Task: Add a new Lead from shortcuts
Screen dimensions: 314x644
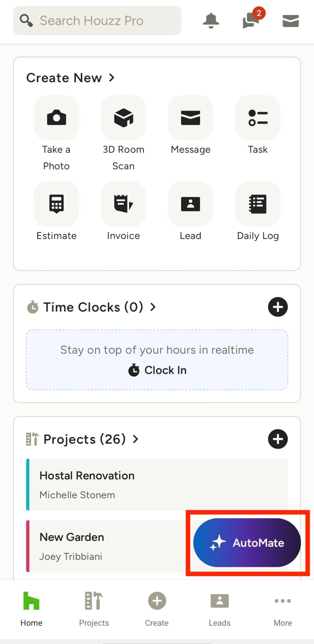Action: (191, 204)
